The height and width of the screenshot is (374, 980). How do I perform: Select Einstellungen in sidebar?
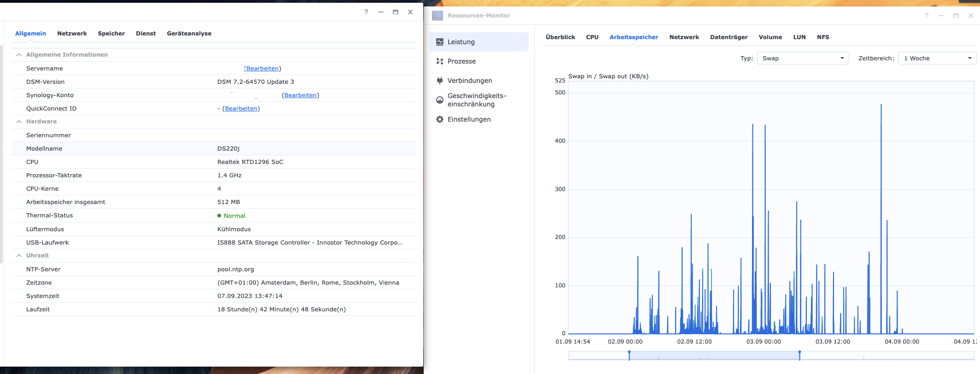[x=479, y=119]
